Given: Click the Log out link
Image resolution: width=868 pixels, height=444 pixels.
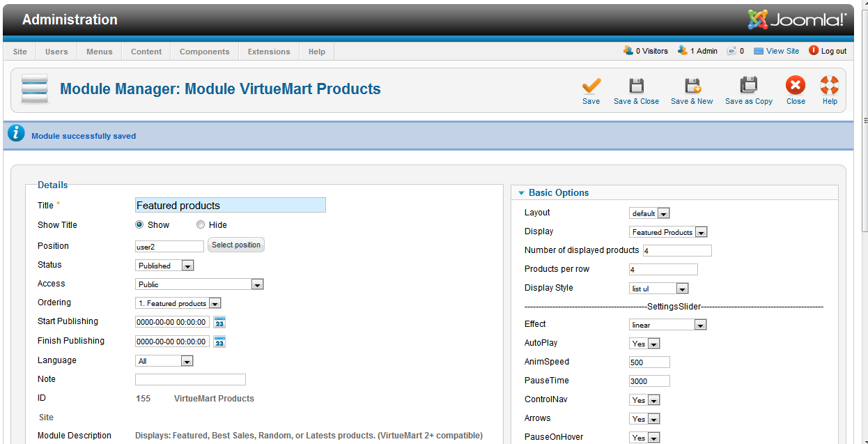Looking at the screenshot, I should point(834,51).
